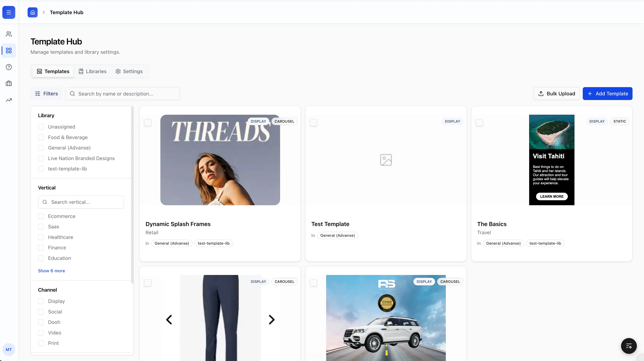This screenshot has height=361, width=644.
Task: Check Live Nation Branded Designs filter
Action: (x=41, y=158)
